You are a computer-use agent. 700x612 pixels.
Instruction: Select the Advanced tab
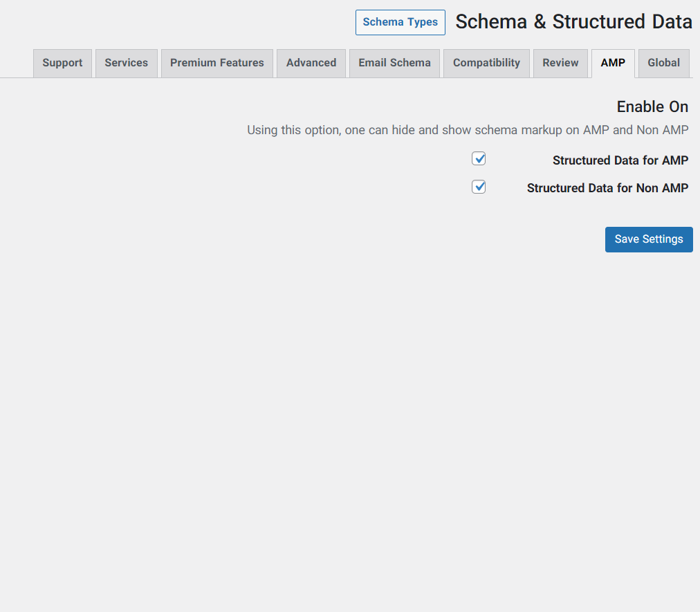click(311, 63)
